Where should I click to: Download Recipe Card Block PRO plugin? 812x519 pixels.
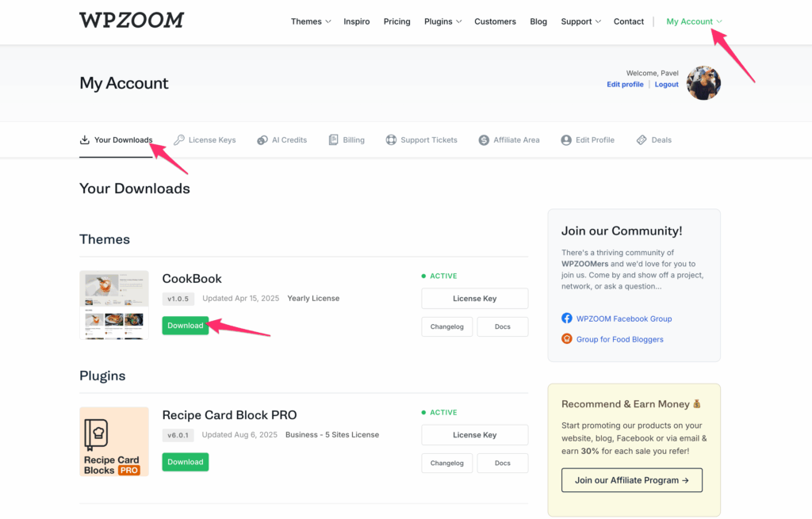pyautogui.click(x=185, y=462)
